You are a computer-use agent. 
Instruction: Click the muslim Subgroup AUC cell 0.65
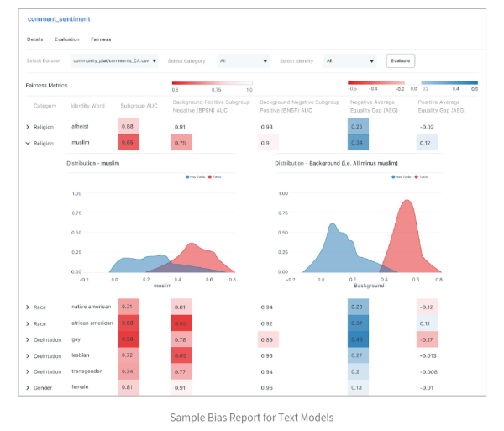pos(128,143)
